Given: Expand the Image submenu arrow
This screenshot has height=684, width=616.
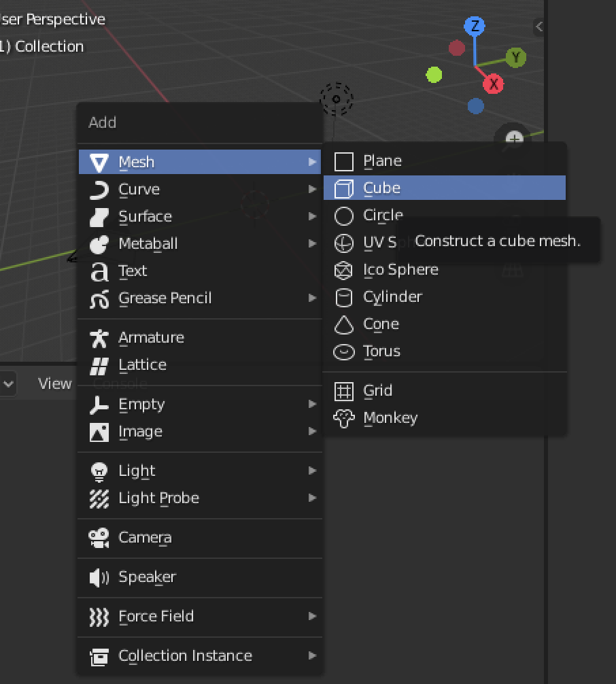Looking at the screenshot, I should click(x=312, y=431).
